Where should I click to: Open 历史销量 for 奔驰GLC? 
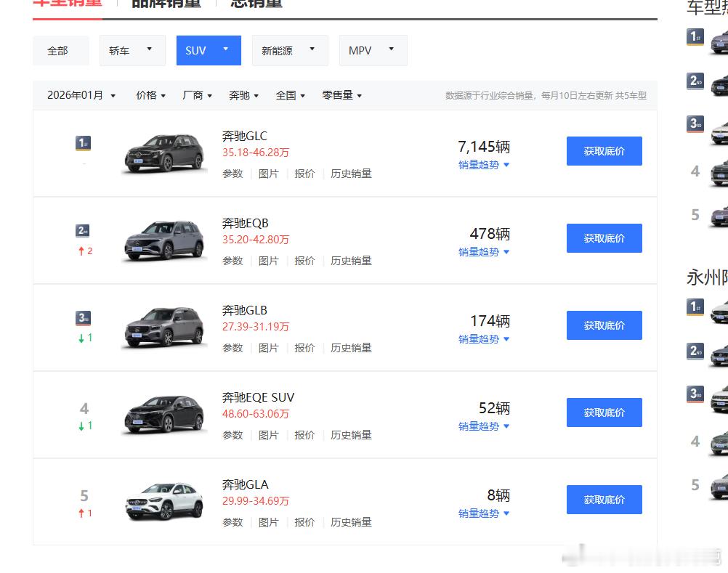(x=351, y=174)
